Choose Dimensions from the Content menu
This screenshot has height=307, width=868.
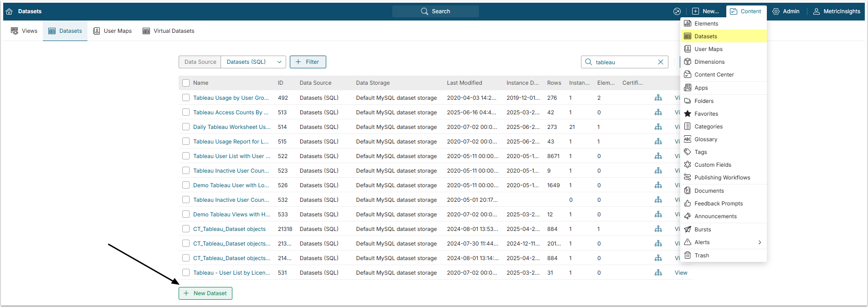pyautogui.click(x=709, y=62)
